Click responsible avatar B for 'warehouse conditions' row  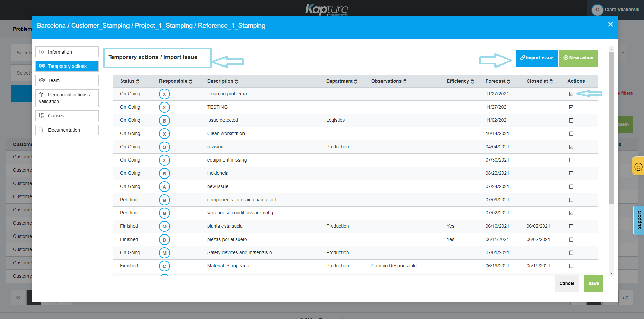(164, 213)
